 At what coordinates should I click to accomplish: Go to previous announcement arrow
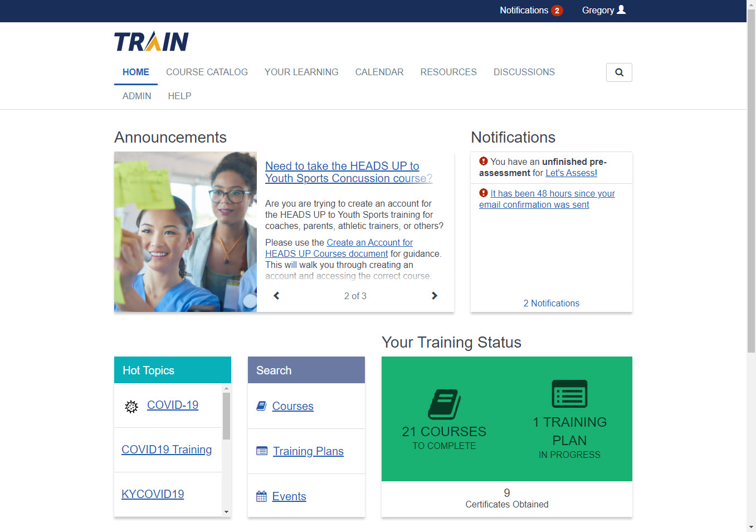click(x=276, y=296)
